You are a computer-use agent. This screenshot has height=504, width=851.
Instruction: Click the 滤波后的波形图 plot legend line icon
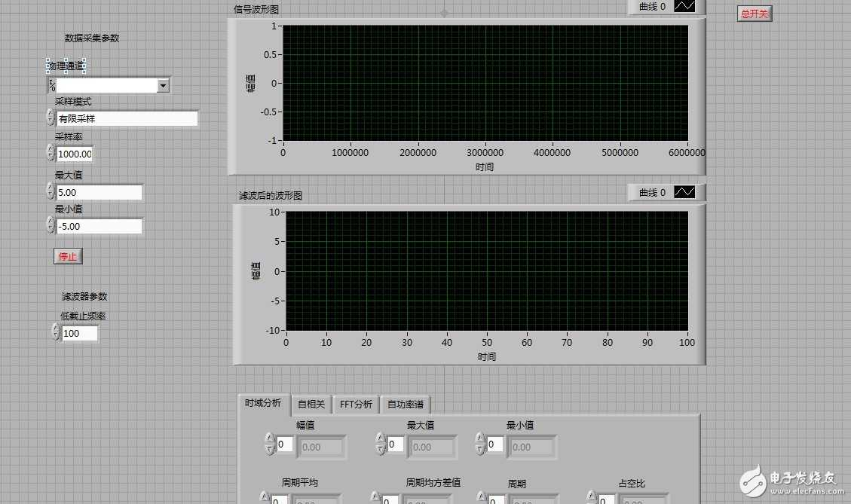click(684, 192)
